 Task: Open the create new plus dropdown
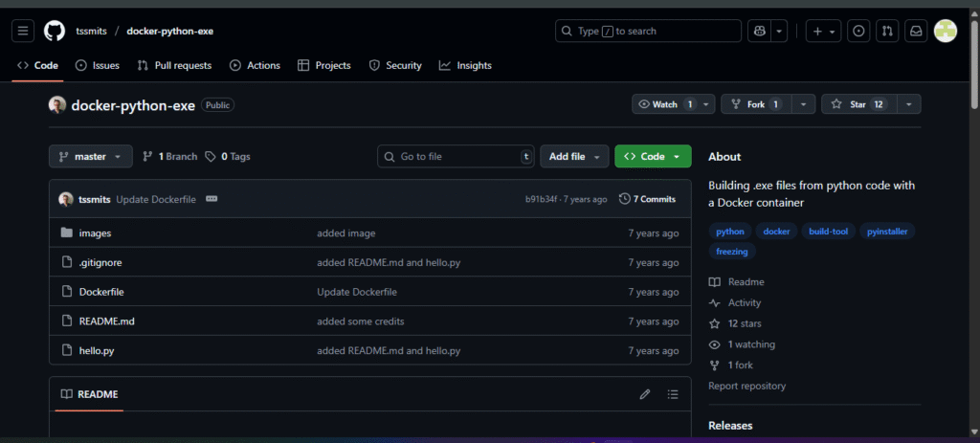pos(824,31)
